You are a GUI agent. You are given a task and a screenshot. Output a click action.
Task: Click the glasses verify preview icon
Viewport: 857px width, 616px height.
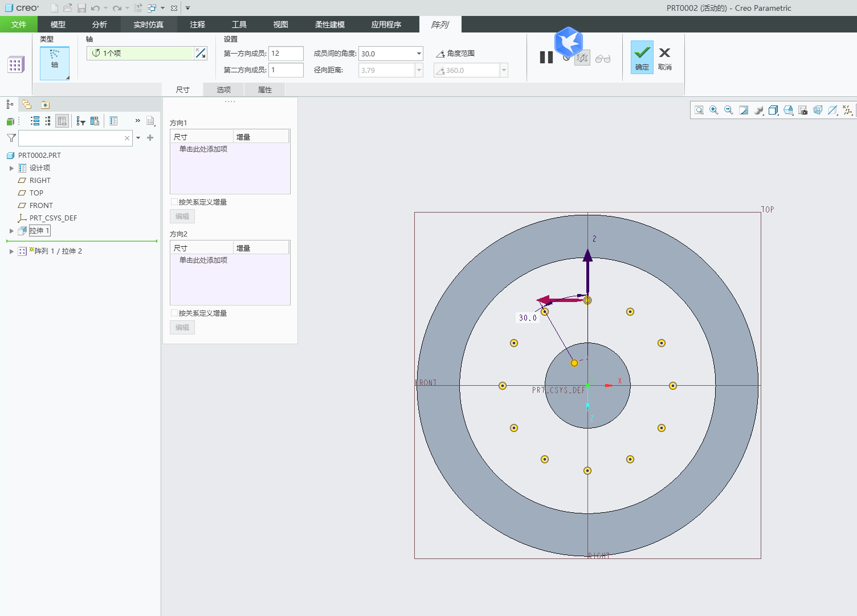coord(603,58)
